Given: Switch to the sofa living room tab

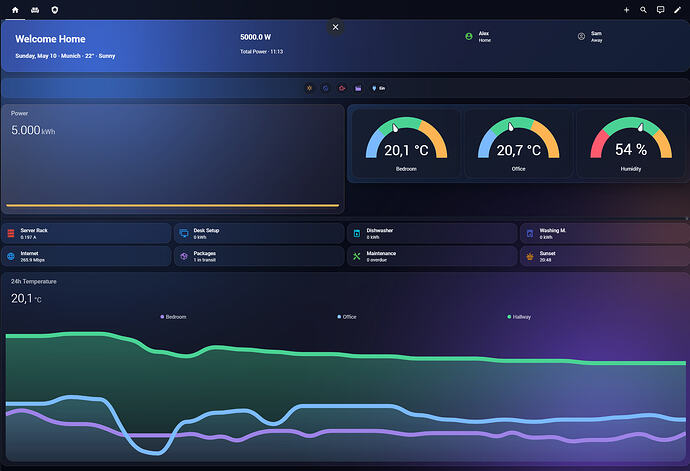Looking at the screenshot, I should [35, 10].
